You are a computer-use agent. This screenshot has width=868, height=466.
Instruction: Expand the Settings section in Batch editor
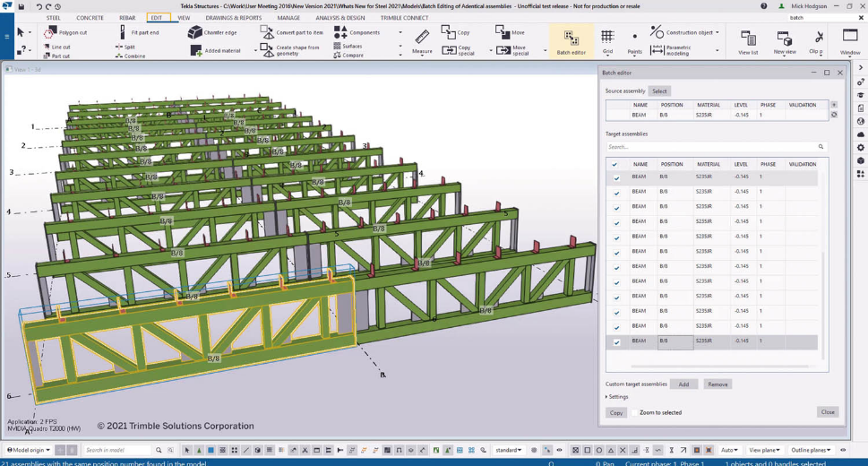pos(617,397)
